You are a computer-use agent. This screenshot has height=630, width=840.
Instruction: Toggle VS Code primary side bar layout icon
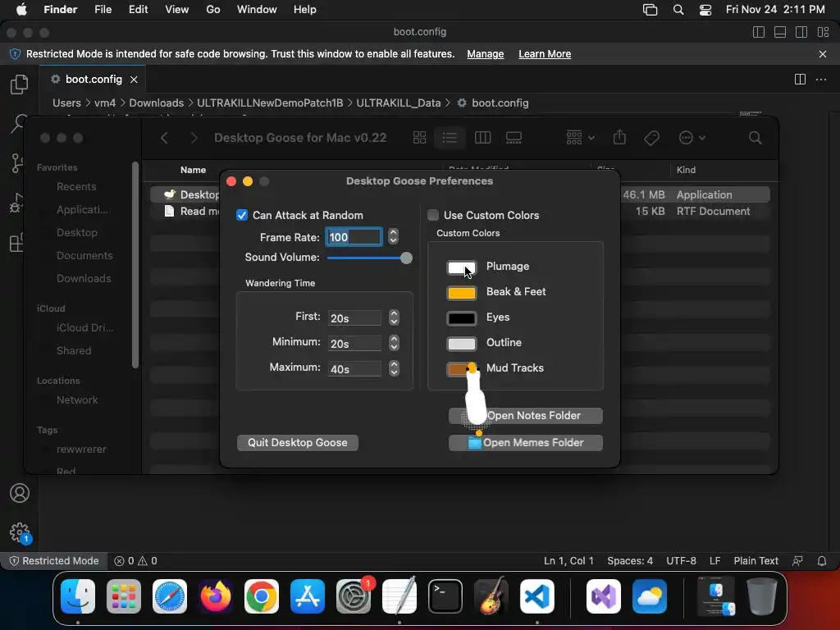coord(759,32)
